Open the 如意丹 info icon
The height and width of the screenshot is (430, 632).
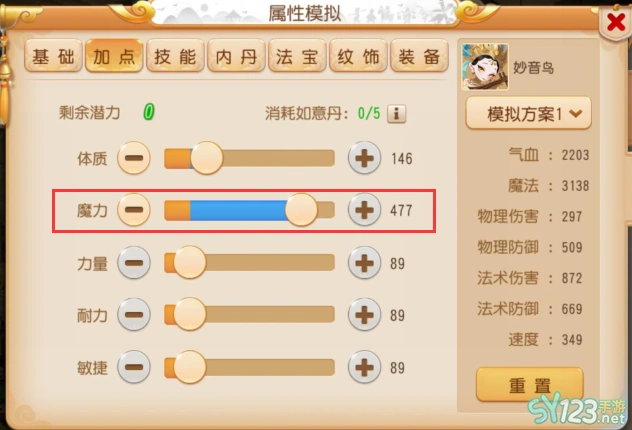[x=397, y=114]
